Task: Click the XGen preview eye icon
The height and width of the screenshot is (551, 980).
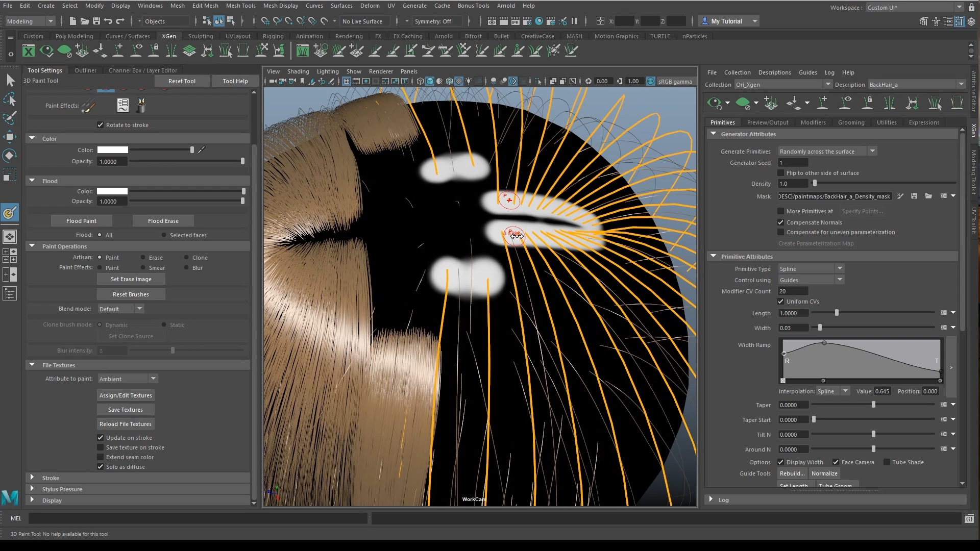Action: (x=715, y=103)
